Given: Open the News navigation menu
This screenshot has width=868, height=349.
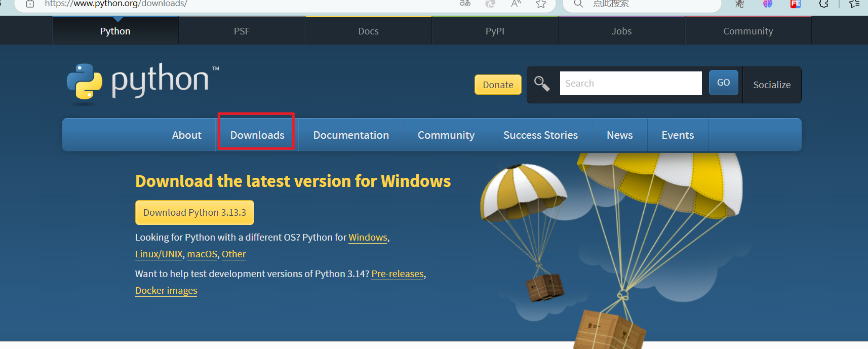Looking at the screenshot, I should coord(620,135).
